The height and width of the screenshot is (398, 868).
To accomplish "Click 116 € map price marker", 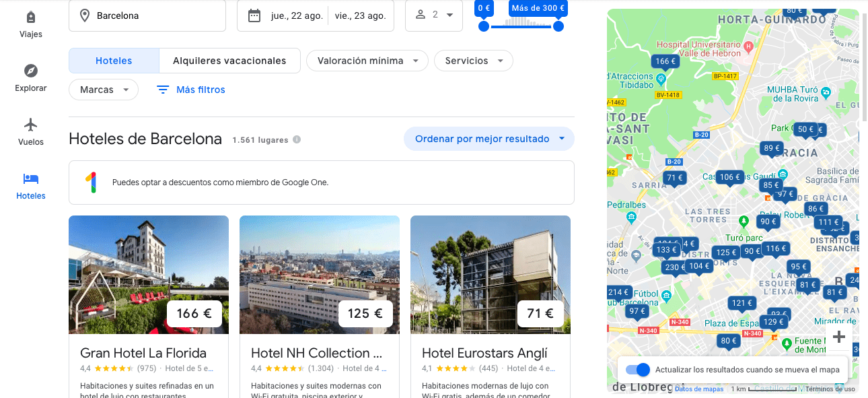I will [776, 248].
